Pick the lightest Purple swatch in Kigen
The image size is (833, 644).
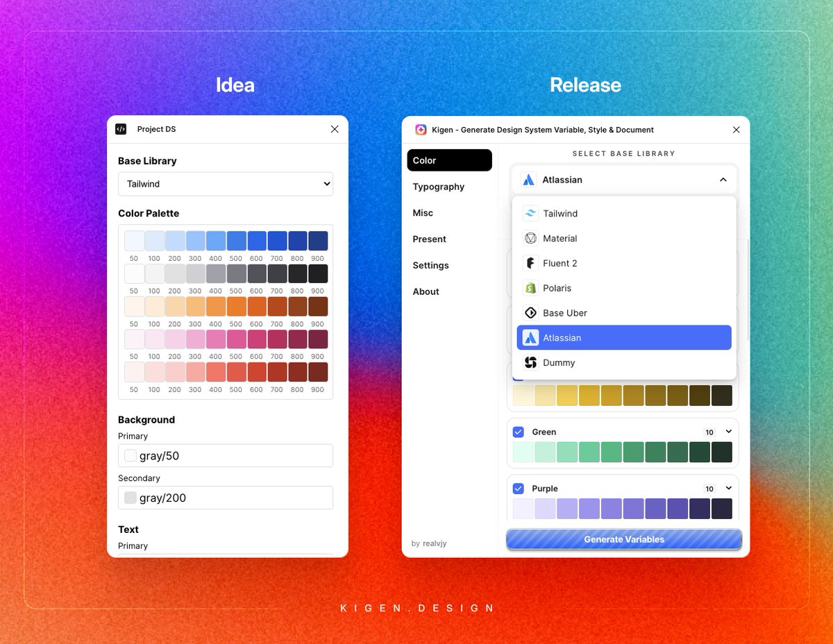(523, 509)
